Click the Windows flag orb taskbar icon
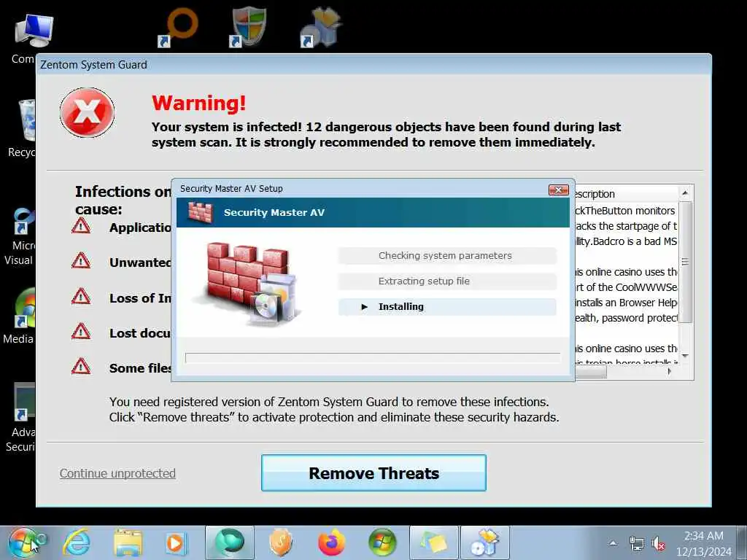Screen dimensions: 747x560 click(382, 542)
